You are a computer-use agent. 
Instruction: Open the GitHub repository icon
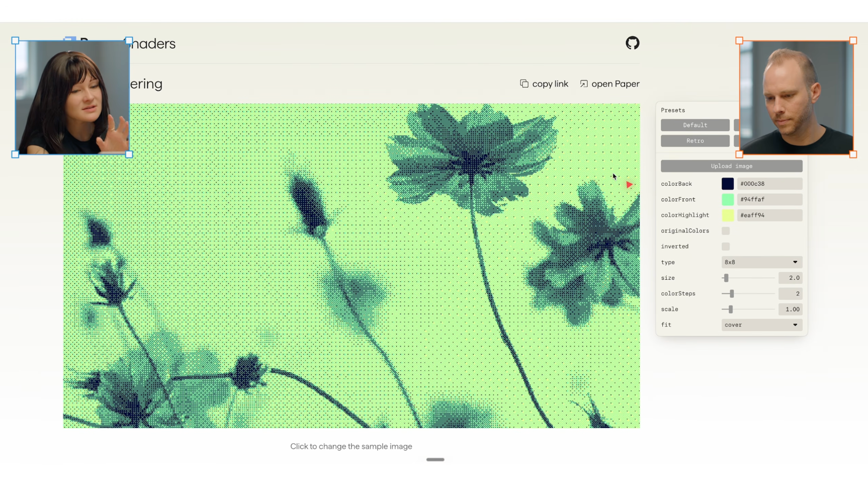[x=632, y=43]
